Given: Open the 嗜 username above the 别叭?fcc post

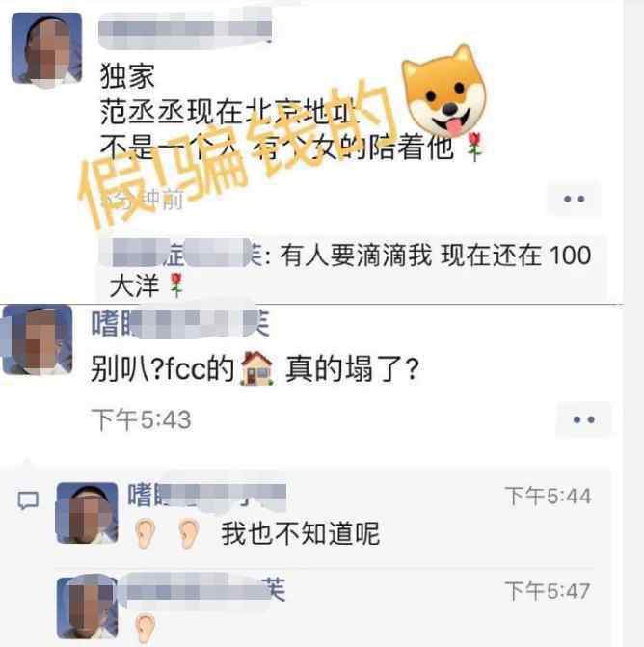Looking at the screenshot, I should coord(180,324).
